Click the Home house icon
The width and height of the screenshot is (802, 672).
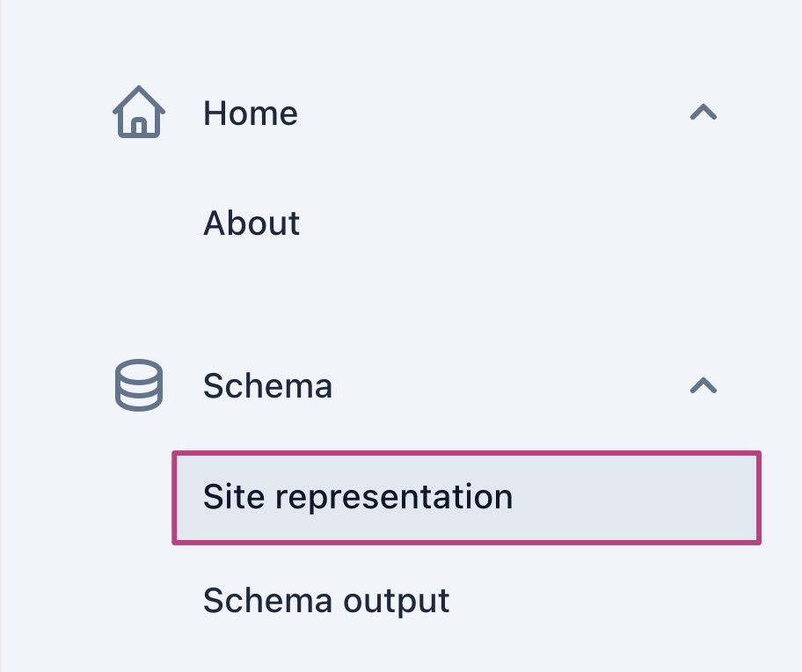pos(139,112)
